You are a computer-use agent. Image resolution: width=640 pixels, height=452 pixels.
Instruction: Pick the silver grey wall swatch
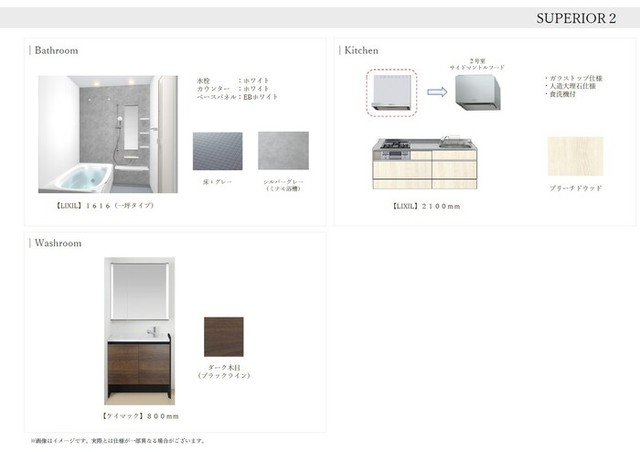click(x=283, y=151)
